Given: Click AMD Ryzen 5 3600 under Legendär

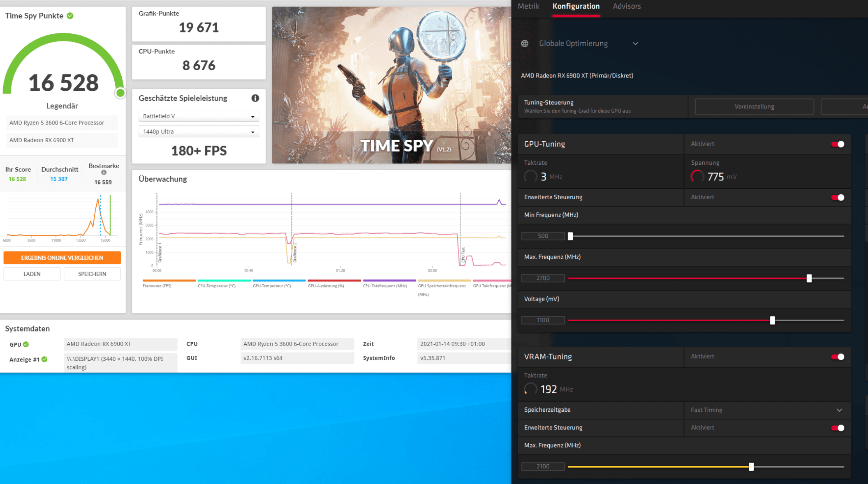Looking at the screenshot, I should [x=62, y=123].
